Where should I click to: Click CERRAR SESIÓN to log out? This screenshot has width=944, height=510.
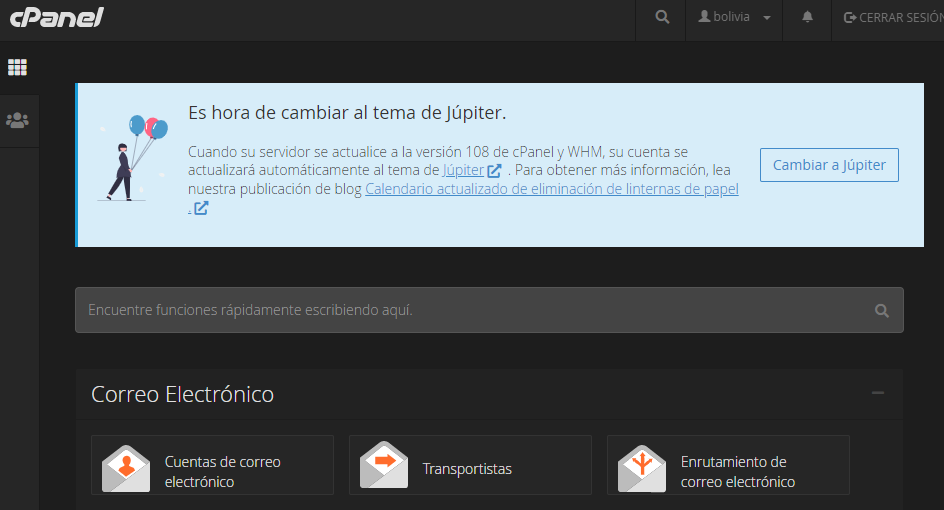(894, 17)
